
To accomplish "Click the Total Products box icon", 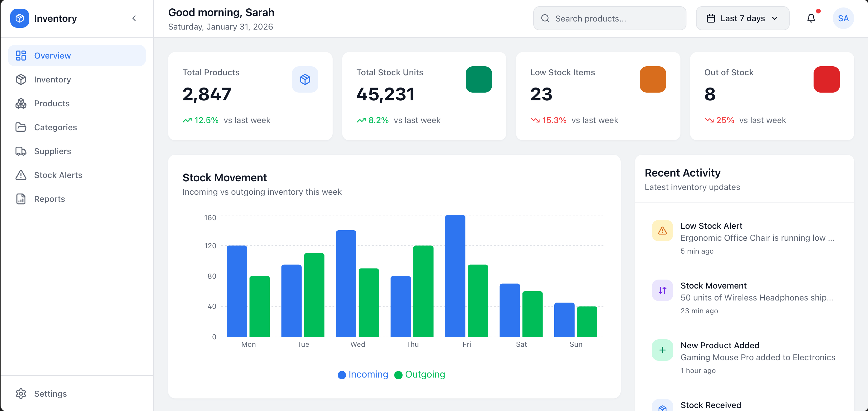I will 304,79.
